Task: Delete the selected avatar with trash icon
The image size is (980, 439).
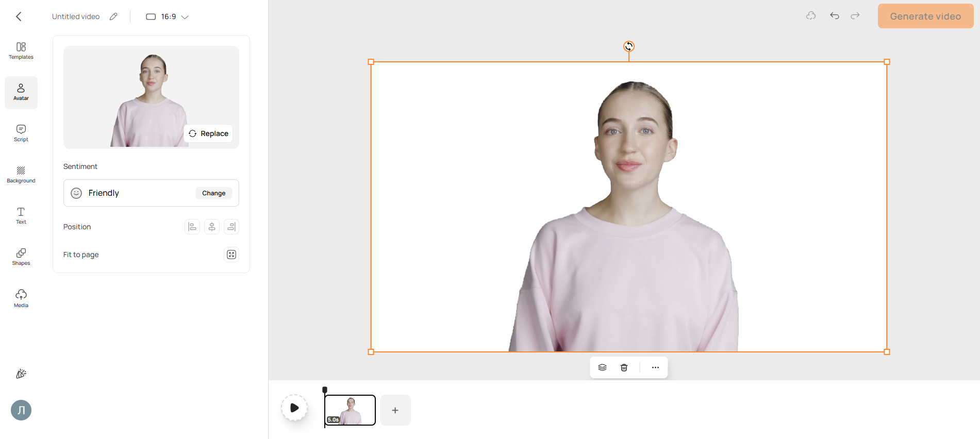Action: pyautogui.click(x=624, y=367)
